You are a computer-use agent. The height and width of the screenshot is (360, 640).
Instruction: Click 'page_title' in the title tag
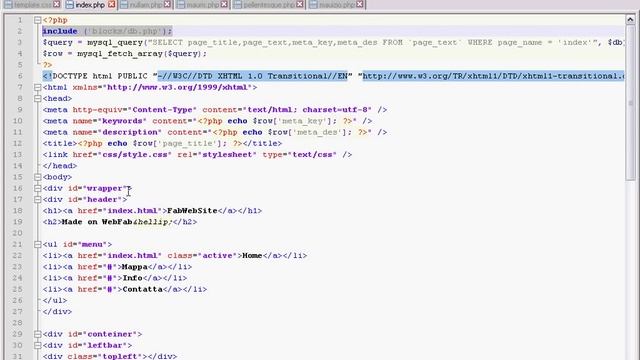tap(188, 143)
